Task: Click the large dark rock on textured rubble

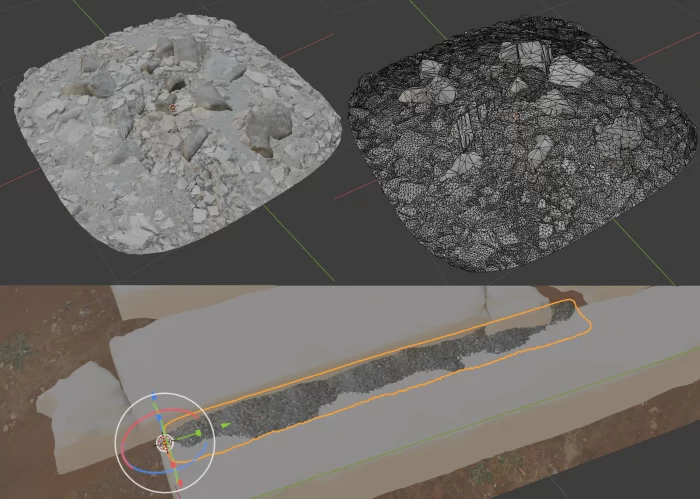Action: click(x=268, y=124)
